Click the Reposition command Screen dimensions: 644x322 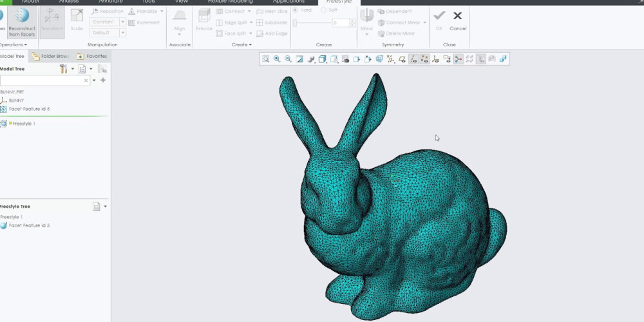tap(108, 12)
